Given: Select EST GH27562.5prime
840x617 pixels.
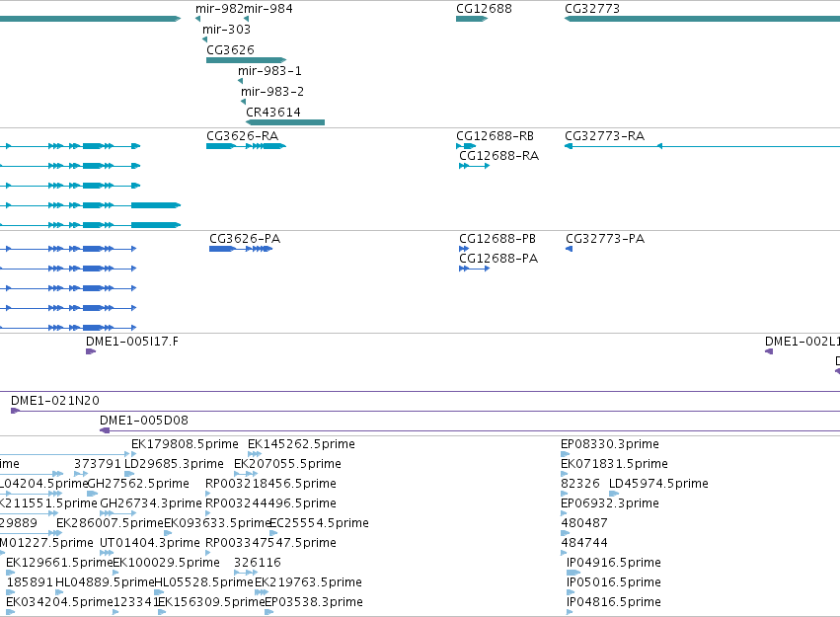Looking at the screenshot, I should coord(138,484).
